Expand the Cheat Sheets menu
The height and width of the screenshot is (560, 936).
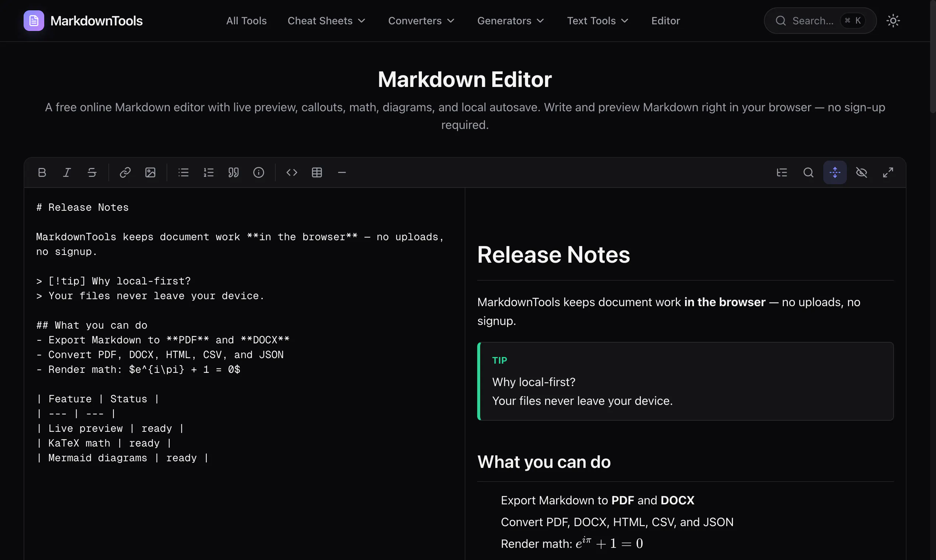(326, 21)
